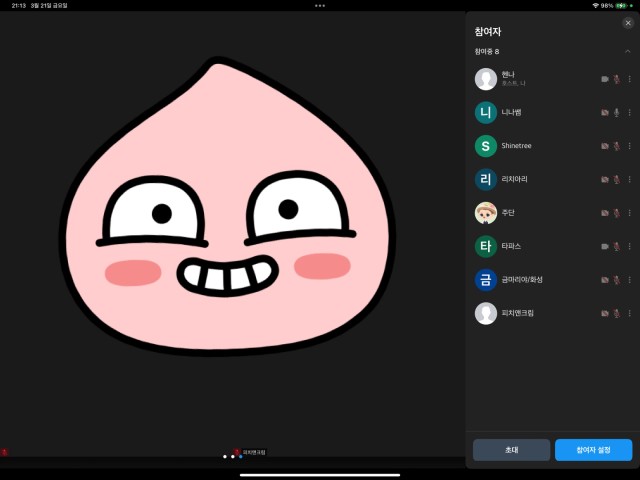Tap the 참여자 panel title
This screenshot has height=480, width=640.
[488, 32]
